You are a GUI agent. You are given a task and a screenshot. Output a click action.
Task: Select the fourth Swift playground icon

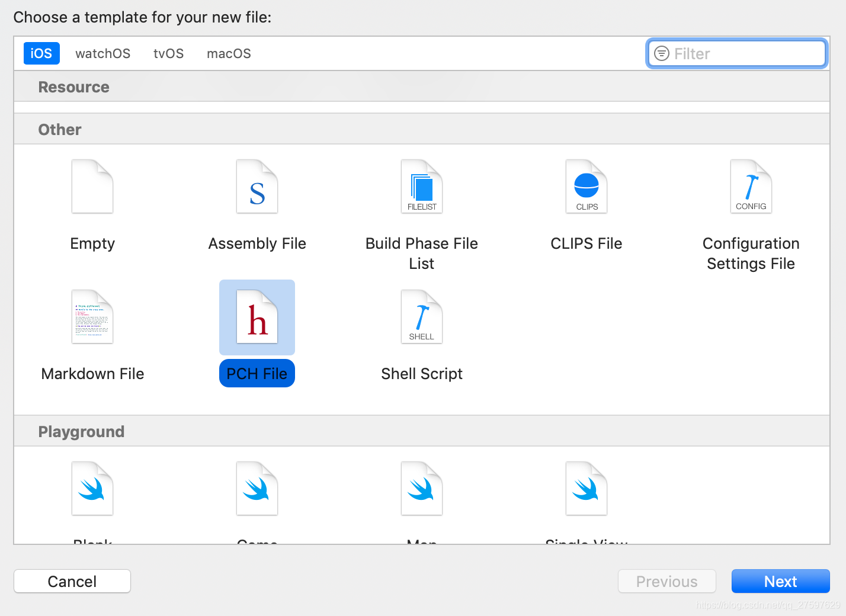pos(587,488)
